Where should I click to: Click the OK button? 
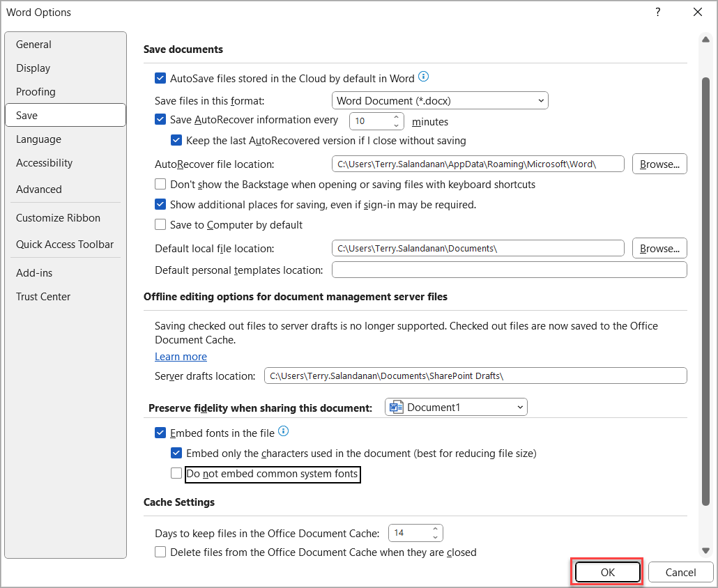[607, 572]
